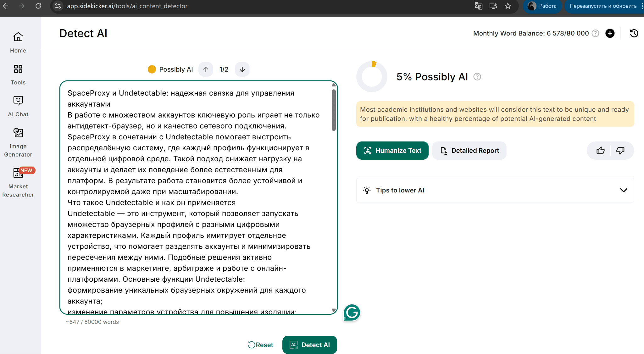Screen dimensions: 644x354
Task: Open the Home sidebar icon
Action: click(18, 37)
